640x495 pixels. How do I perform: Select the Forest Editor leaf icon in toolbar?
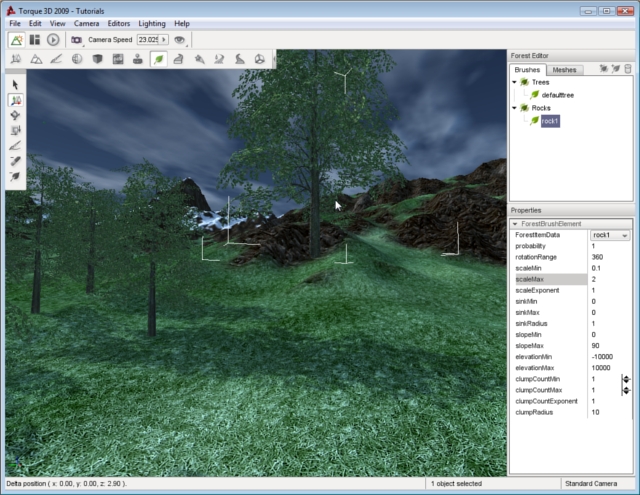coord(158,59)
